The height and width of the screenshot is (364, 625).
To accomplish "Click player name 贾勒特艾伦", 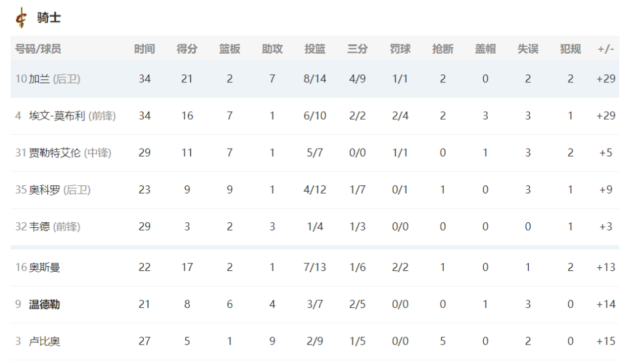I will tap(54, 153).
